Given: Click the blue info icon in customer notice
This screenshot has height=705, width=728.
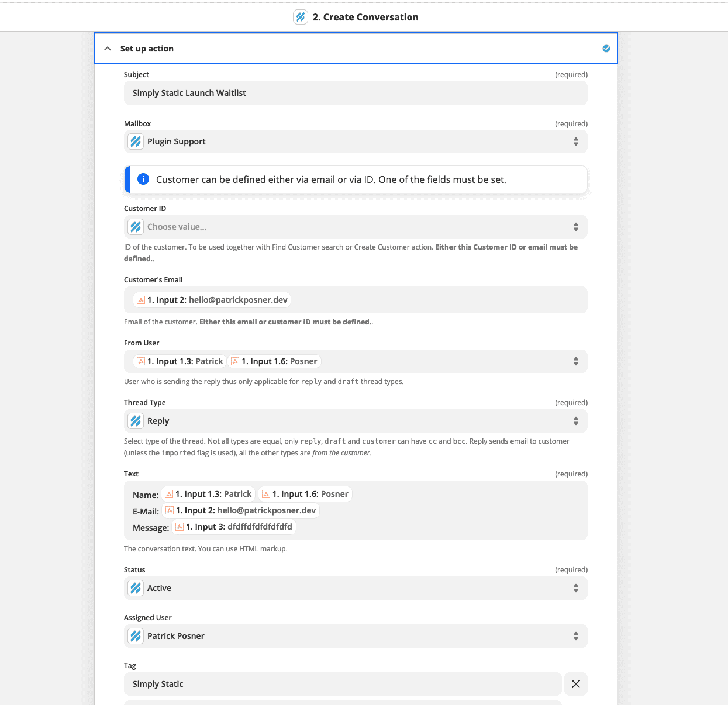Looking at the screenshot, I should pos(143,179).
